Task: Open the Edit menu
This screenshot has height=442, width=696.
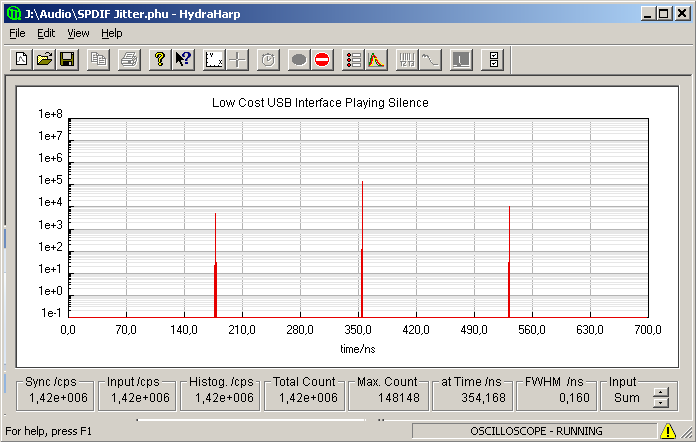Action: 46,33
